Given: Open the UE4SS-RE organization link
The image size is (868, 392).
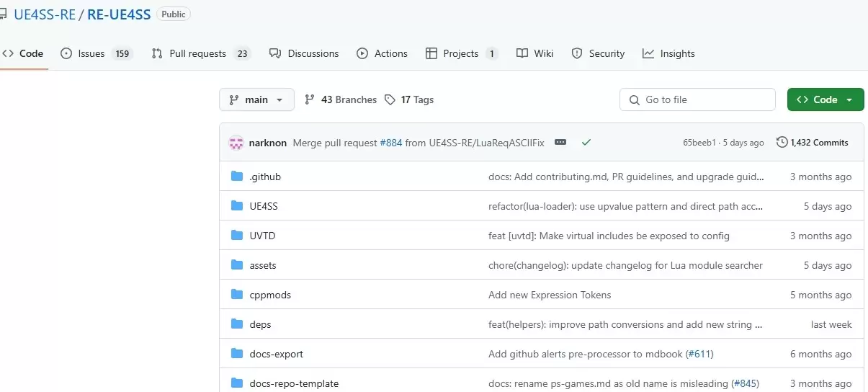Looking at the screenshot, I should pyautogui.click(x=45, y=14).
